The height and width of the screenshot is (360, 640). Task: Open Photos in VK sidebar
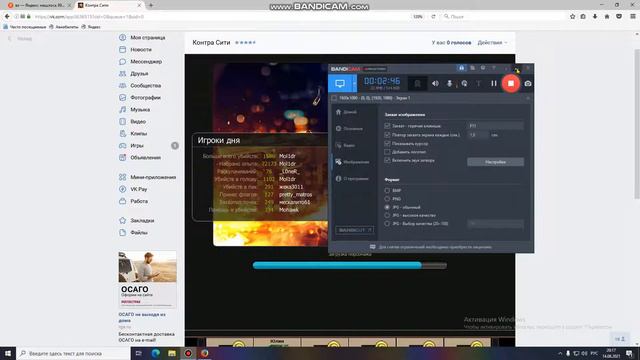pyautogui.click(x=145, y=98)
